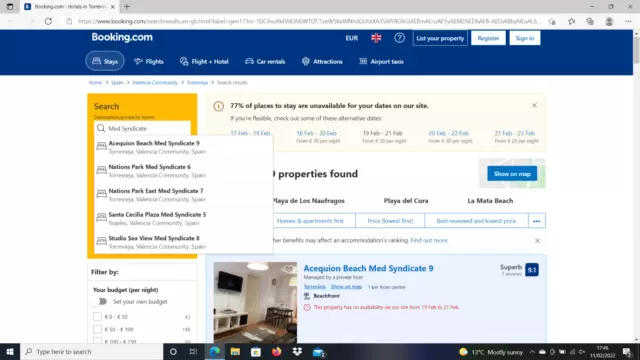
Task: Choose suggestion Acequion Beach Med Syndicate 9
Action: point(183,147)
